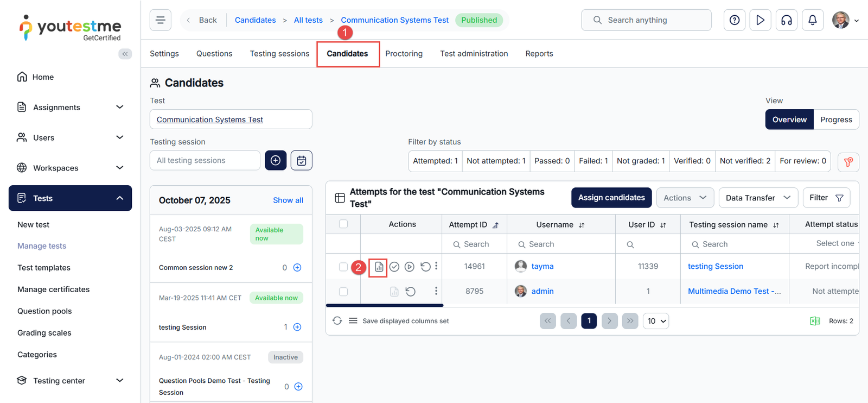
Task: Collapse the sidebar with double-chevron icon
Action: [125, 54]
